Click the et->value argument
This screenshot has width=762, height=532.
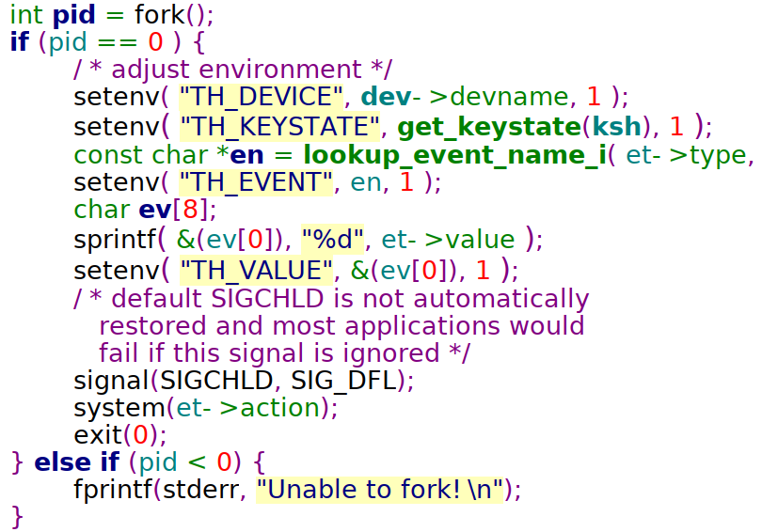pos(448,240)
